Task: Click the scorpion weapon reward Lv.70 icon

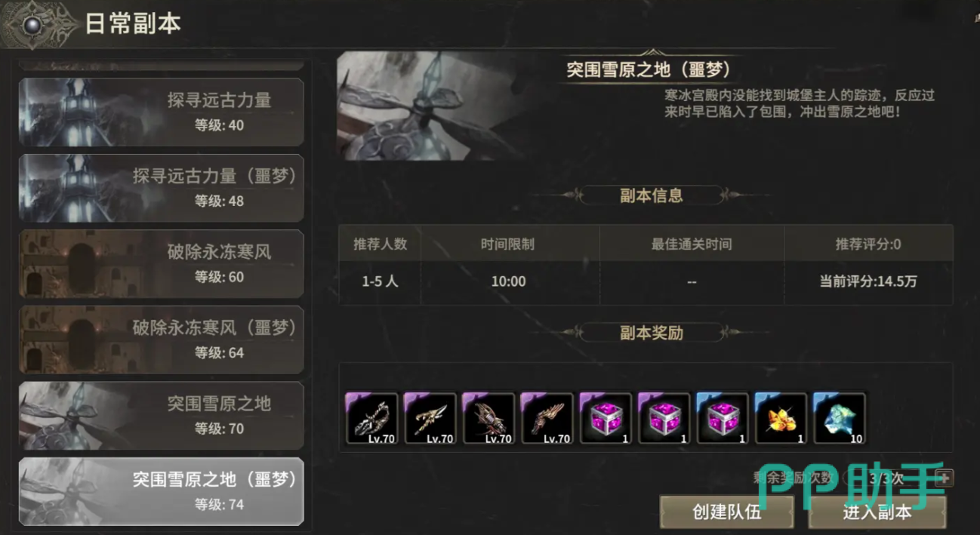Action: [371, 418]
